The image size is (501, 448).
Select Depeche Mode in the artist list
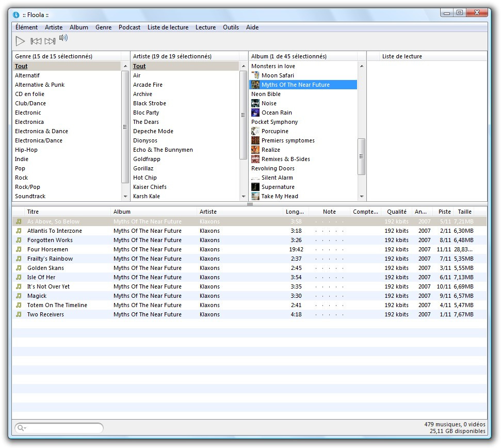click(x=153, y=131)
